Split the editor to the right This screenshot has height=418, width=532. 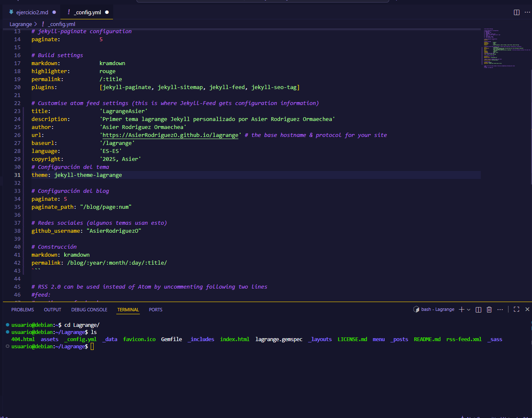click(516, 12)
